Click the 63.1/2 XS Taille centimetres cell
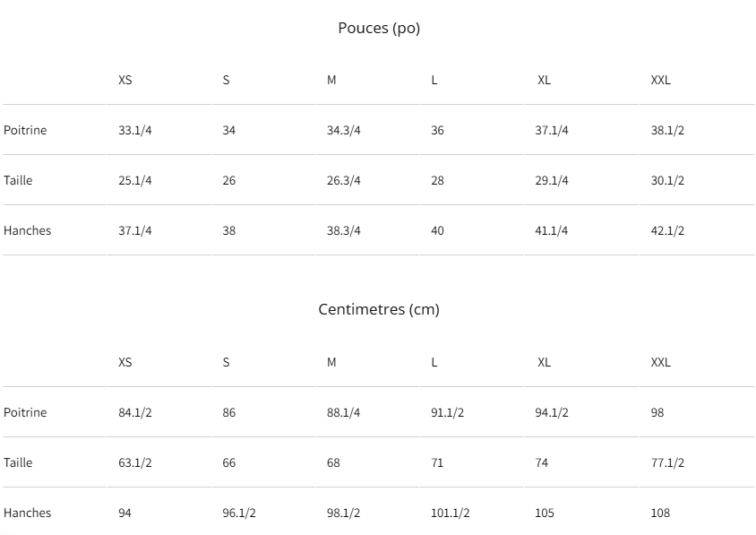756x535 pixels. pos(135,462)
